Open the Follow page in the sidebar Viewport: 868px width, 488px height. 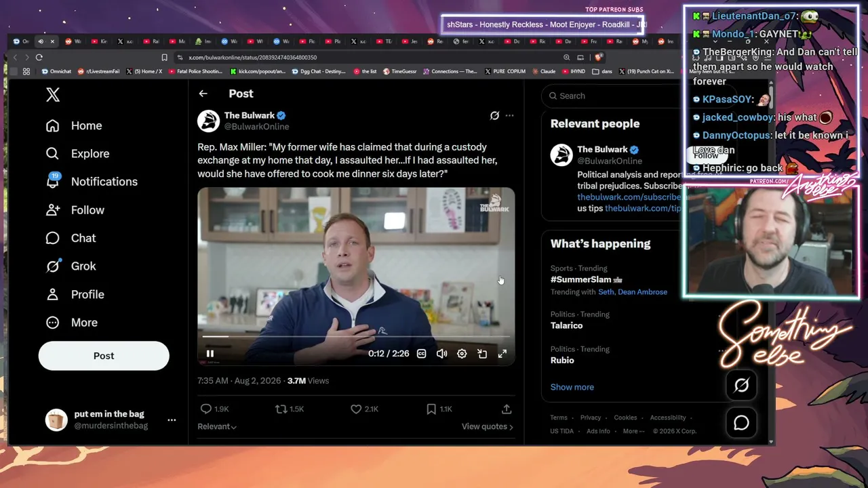pos(75,210)
